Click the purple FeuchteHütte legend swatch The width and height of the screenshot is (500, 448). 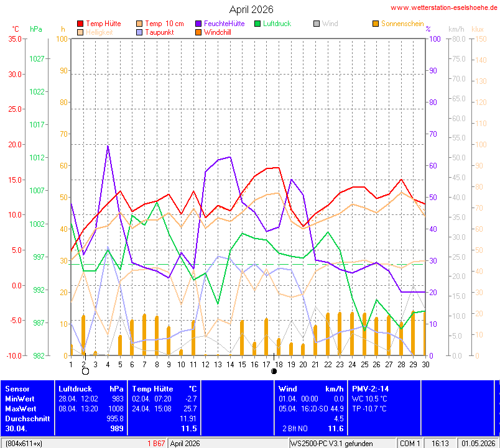pyautogui.click(x=198, y=24)
